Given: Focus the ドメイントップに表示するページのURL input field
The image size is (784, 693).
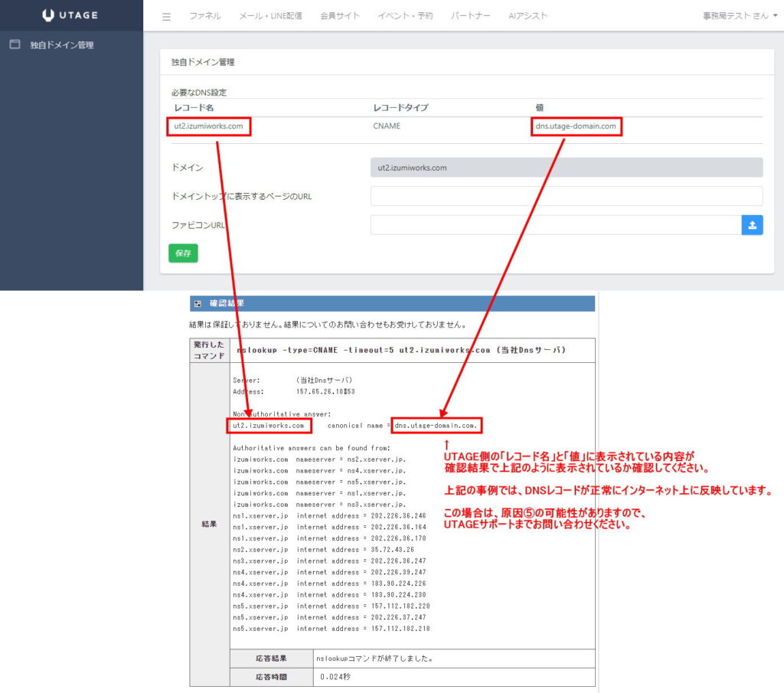Looking at the screenshot, I should (566, 196).
